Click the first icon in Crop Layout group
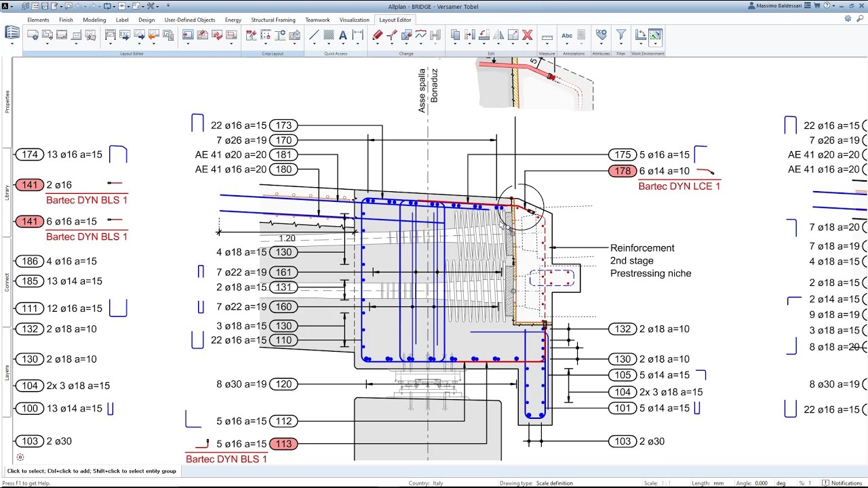The width and height of the screenshot is (868, 488). (251, 35)
